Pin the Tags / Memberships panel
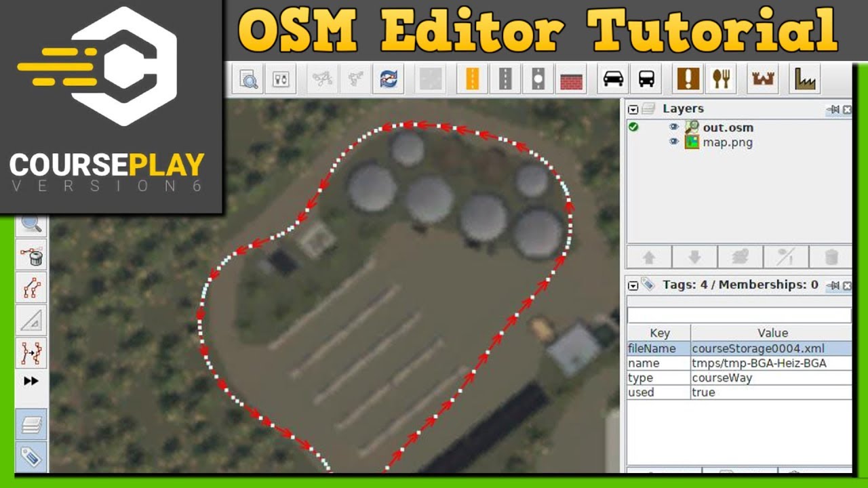Screen dimensions: 868x488 (x=833, y=285)
